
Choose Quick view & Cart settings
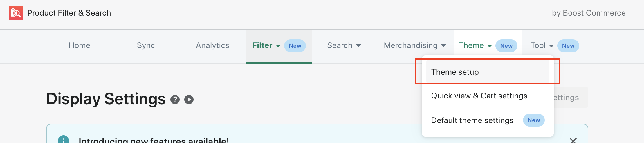point(479,96)
